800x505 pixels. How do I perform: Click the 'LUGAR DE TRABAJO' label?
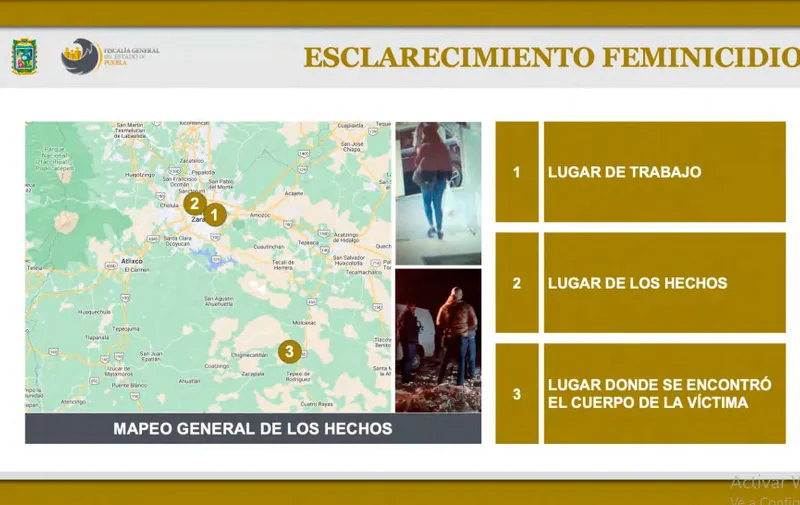point(624,172)
